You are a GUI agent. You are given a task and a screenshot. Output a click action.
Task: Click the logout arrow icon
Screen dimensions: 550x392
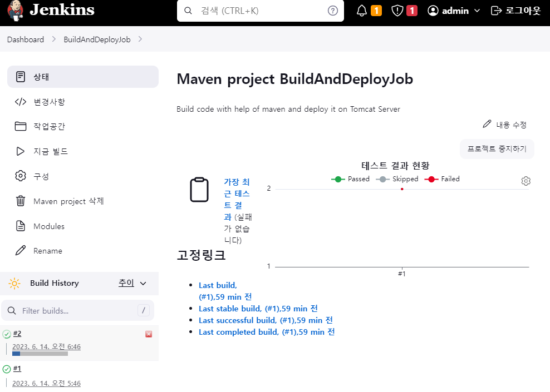click(x=497, y=11)
